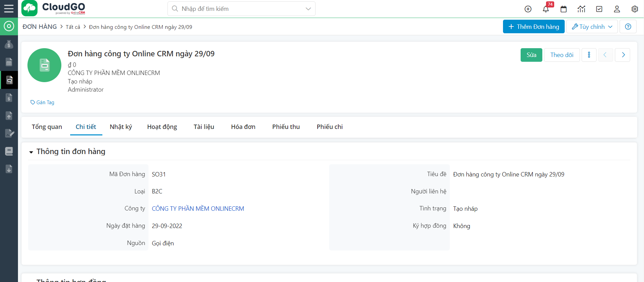Click the Theo dõi button
Viewport: 644px width, 282px height.
(x=562, y=55)
